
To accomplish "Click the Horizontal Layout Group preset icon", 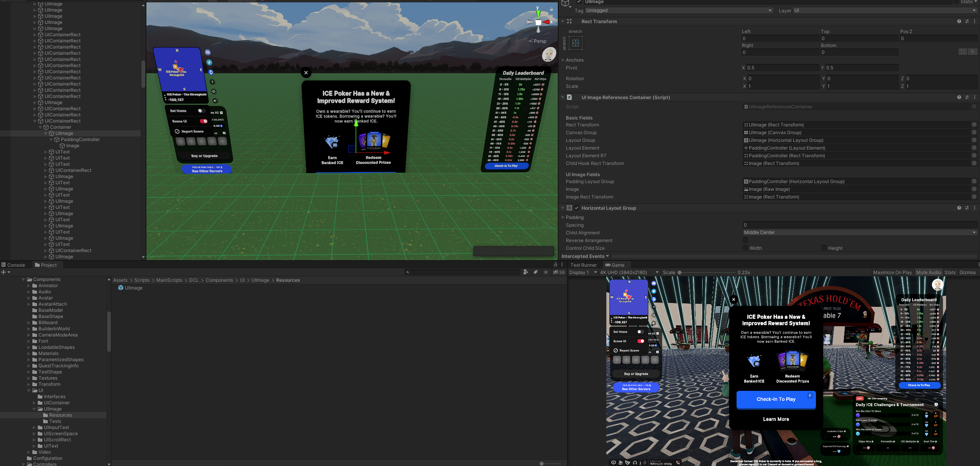I will click(x=967, y=208).
